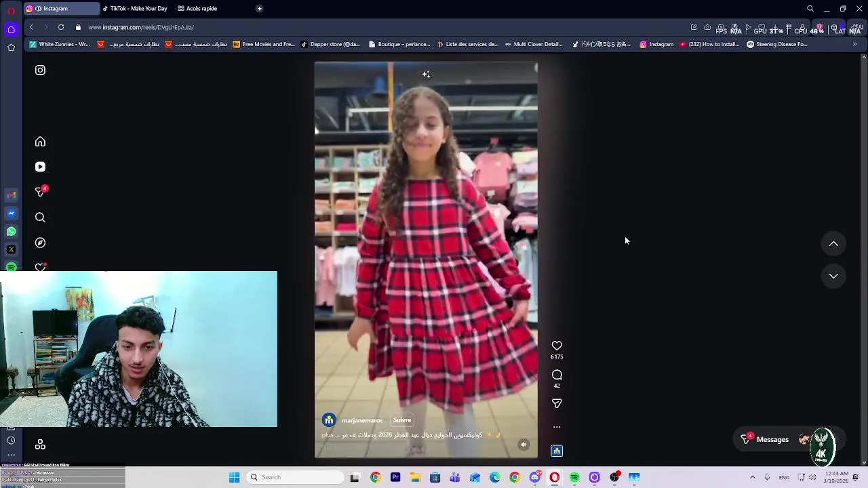Open Instagram search magnifier icon
Viewport: 868px width, 488px height.
(x=40, y=218)
